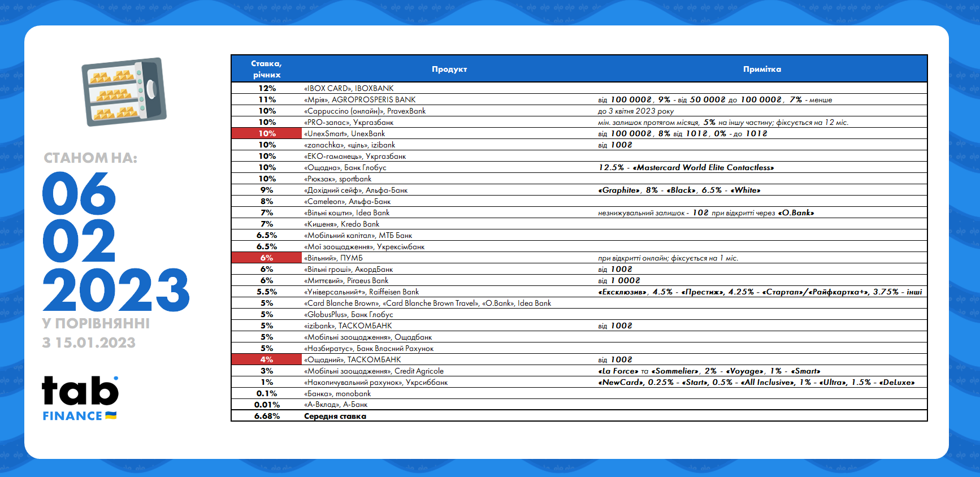Select the «Вільні кошти», Idea Bank product
The height and width of the screenshot is (477, 980).
tap(347, 213)
